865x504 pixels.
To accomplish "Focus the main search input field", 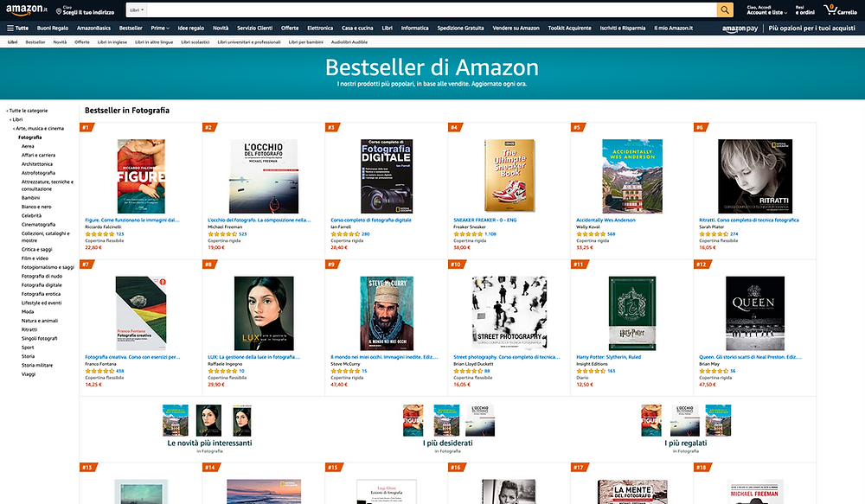I will pyautogui.click(x=432, y=10).
